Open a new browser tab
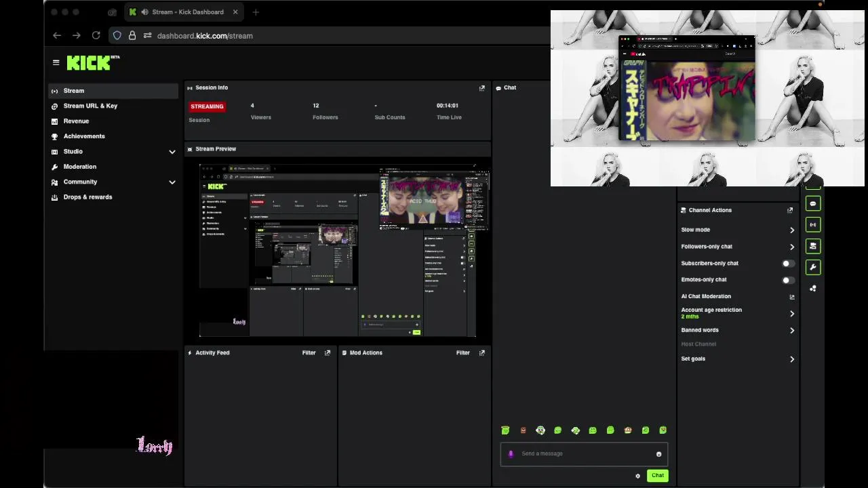The width and height of the screenshot is (868, 488). (x=256, y=12)
